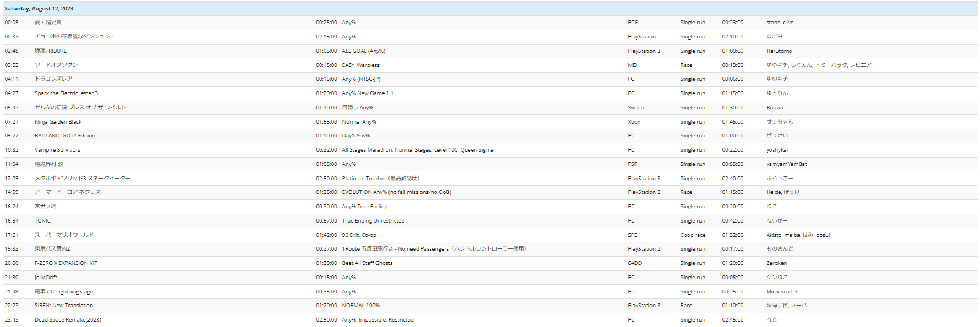
Task: Click the start time '23:43'
Action: (12, 320)
